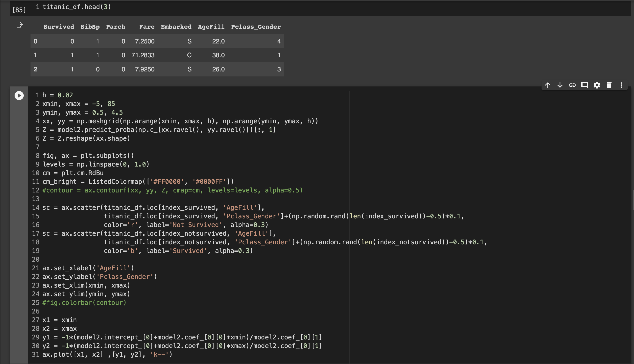The width and height of the screenshot is (634, 364).
Task: Click the np.linspace levels line
Action: (96, 164)
